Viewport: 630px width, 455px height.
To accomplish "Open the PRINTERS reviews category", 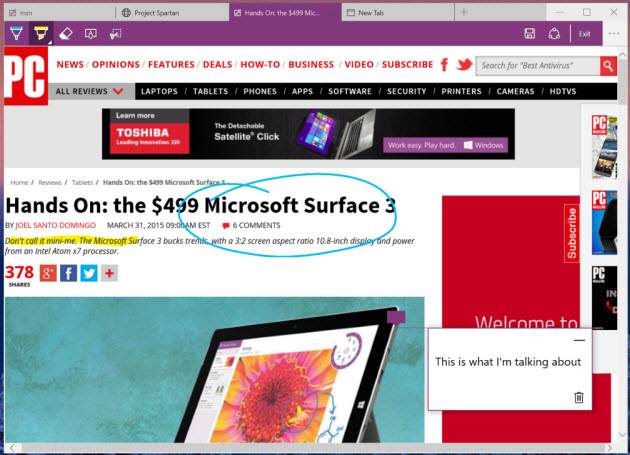I will [x=461, y=91].
